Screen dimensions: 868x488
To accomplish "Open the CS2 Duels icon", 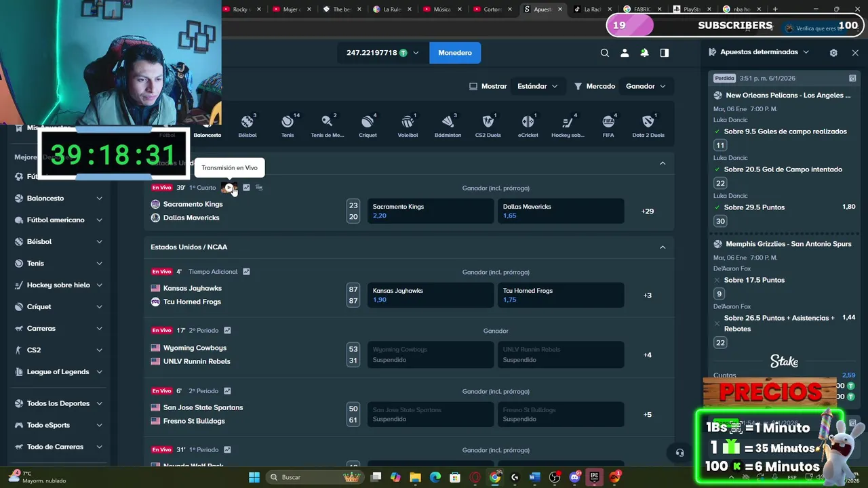I will pos(488,125).
